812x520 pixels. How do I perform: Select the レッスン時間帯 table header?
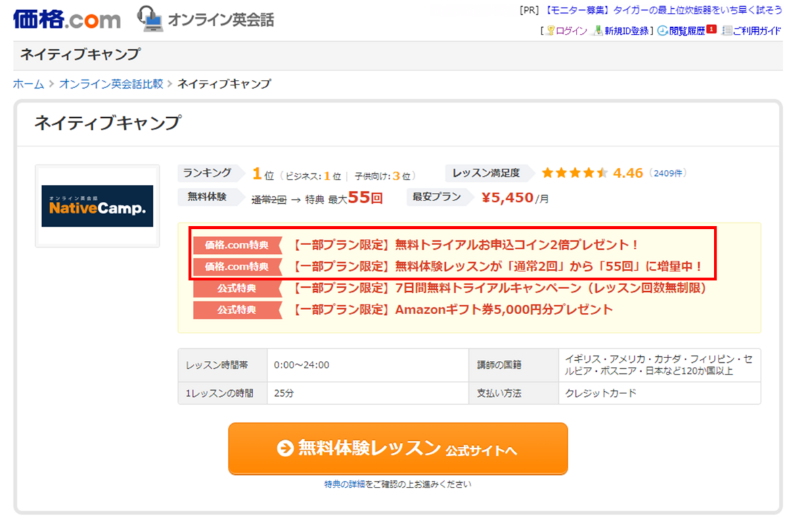[223, 365]
